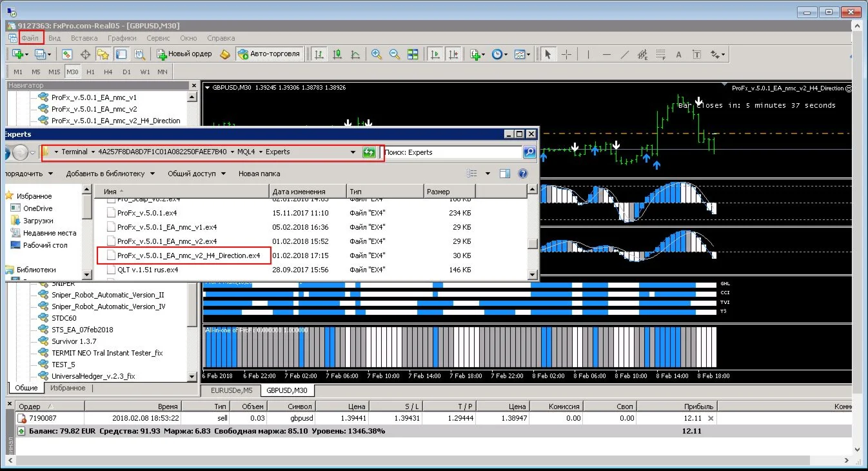Switch to the EURUSDe,M5 chart tab
The height and width of the screenshot is (471, 868).
pyautogui.click(x=231, y=390)
